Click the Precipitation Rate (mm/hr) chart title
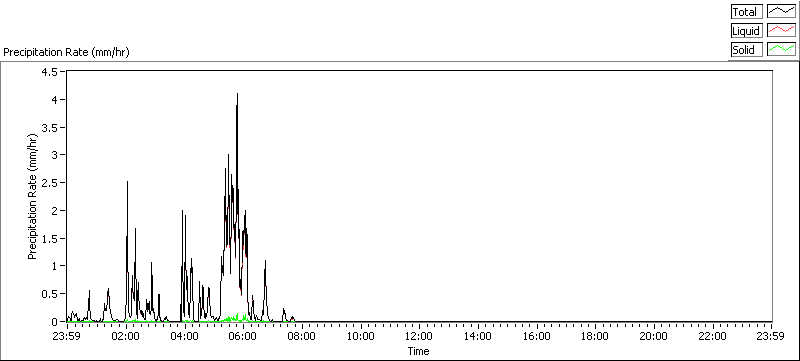The width and height of the screenshot is (800, 361). [x=66, y=53]
